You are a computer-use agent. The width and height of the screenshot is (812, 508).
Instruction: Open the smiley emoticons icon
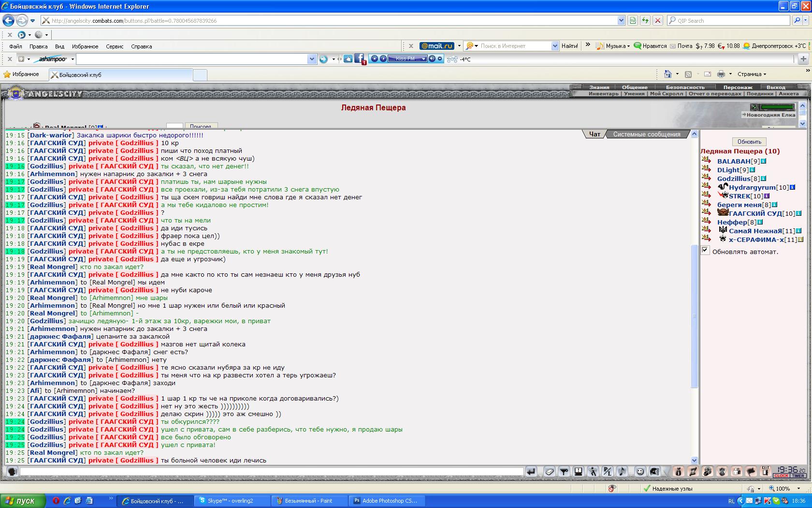point(640,471)
